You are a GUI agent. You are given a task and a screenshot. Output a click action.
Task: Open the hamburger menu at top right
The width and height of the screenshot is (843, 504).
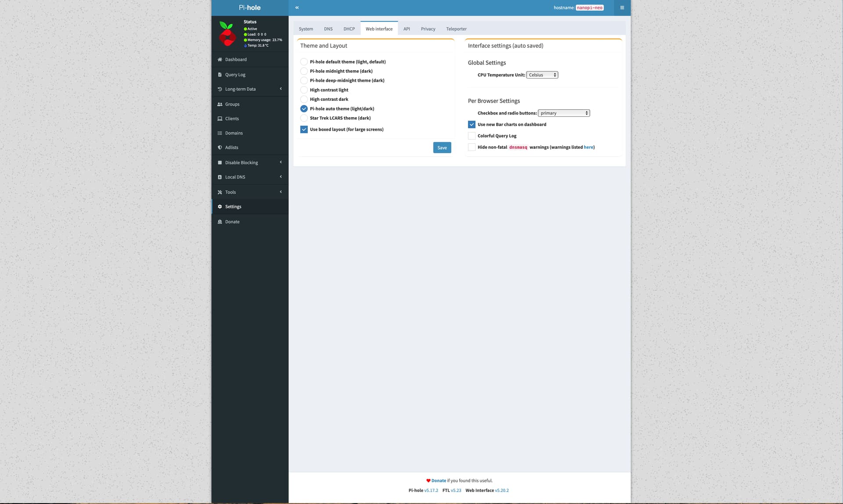point(622,7)
